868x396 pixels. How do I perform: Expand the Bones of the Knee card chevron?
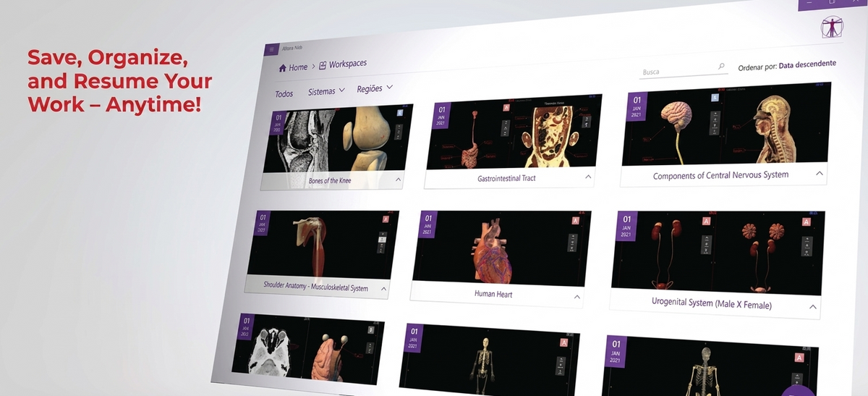pyautogui.click(x=399, y=179)
